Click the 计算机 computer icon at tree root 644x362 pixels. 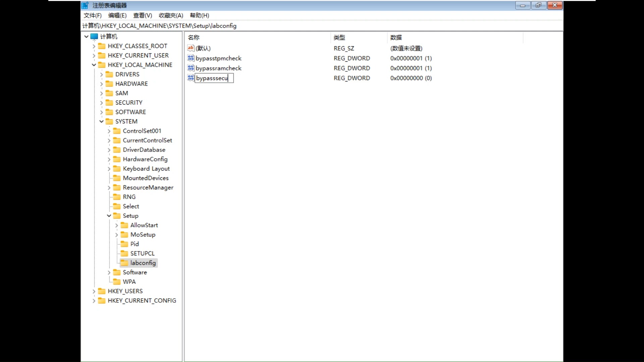(x=94, y=37)
